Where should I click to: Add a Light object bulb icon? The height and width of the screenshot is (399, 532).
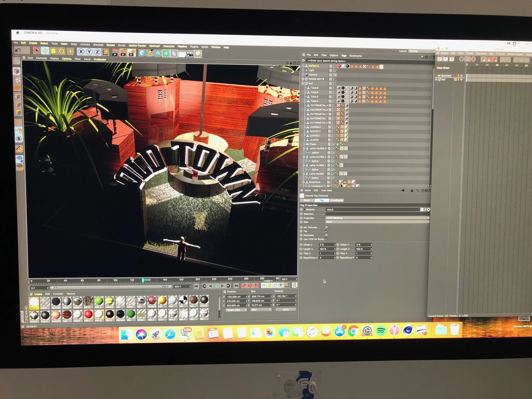[198, 54]
